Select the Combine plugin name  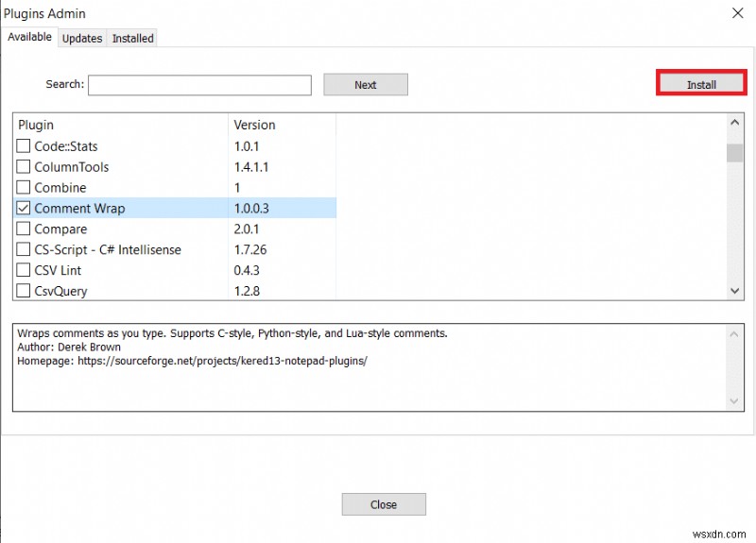coord(60,187)
